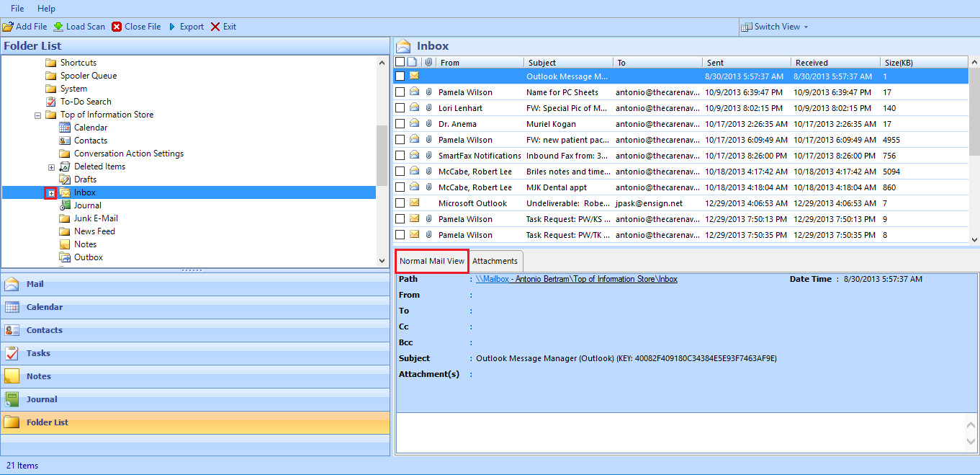Switch to Normal Mail View tab
Screen dimensions: 980x475
[432, 261]
